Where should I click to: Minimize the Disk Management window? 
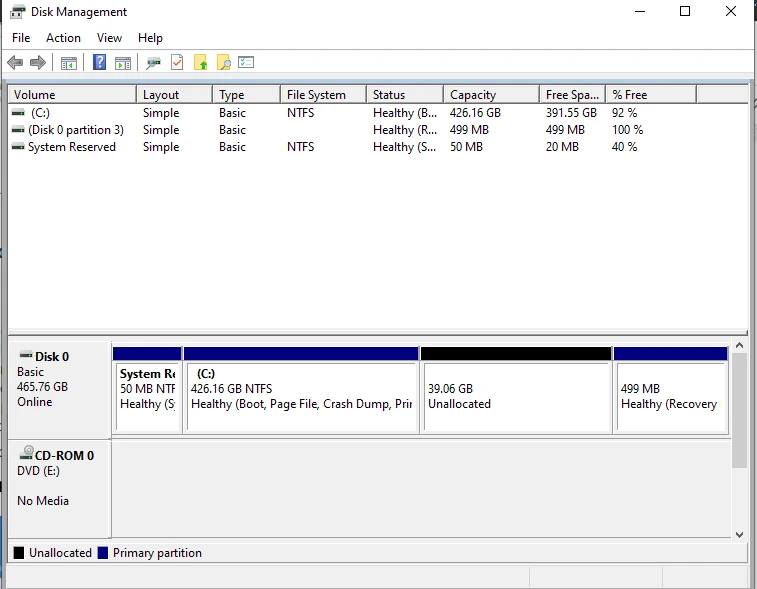click(640, 11)
